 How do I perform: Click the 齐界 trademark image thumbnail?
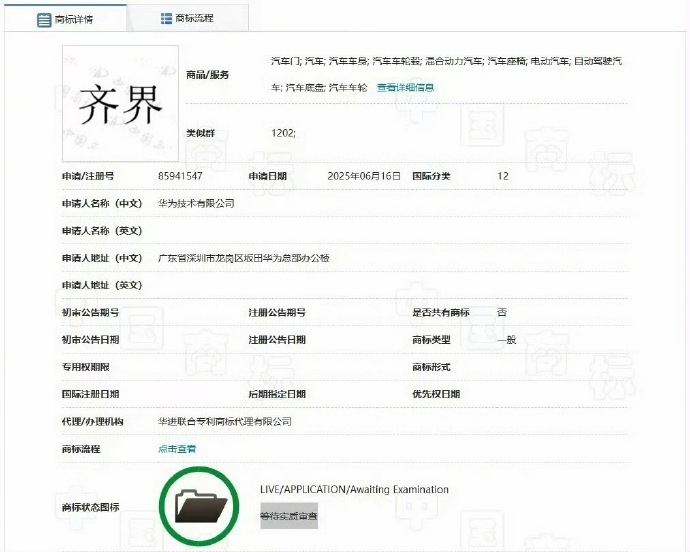[121, 103]
